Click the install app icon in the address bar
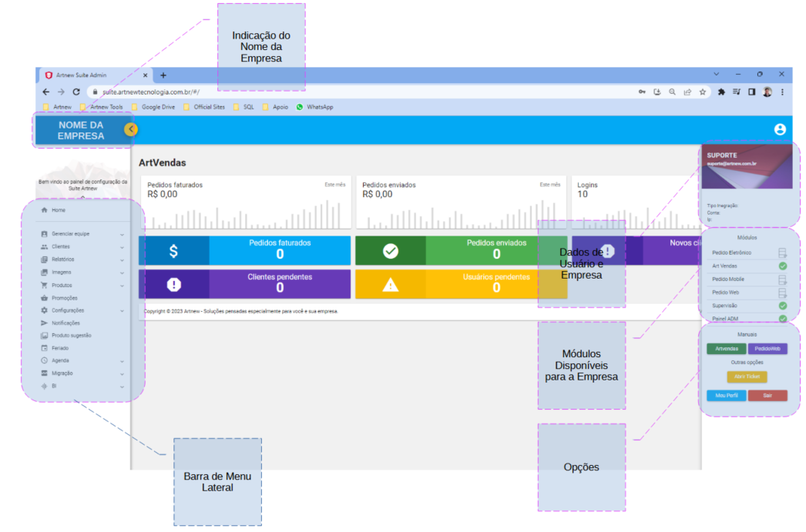This screenshot has height=532, width=806. [x=657, y=92]
